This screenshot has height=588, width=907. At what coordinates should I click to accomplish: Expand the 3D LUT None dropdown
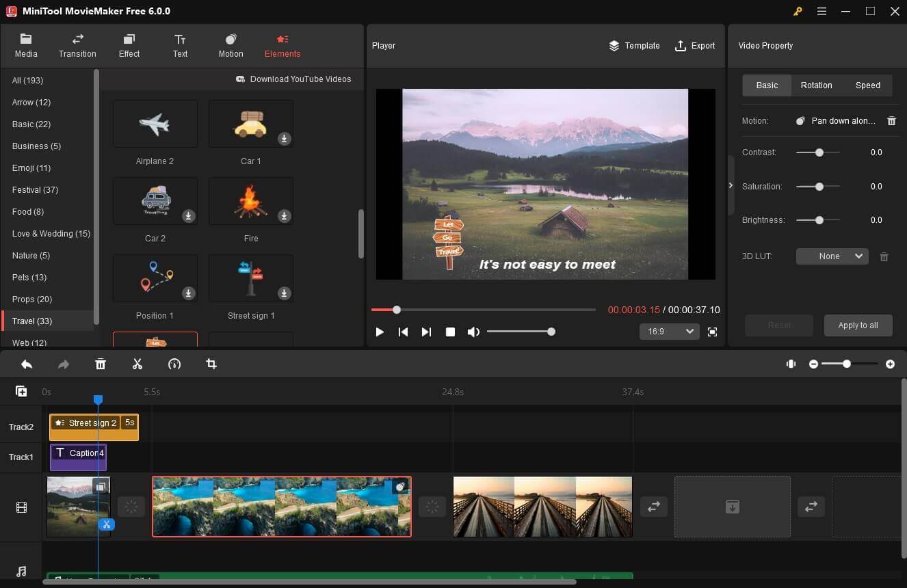[832, 256]
